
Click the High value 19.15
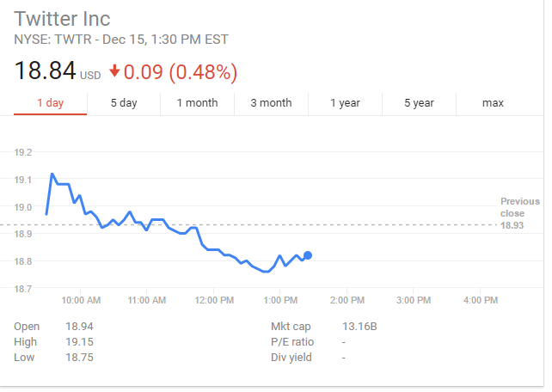pyautogui.click(x=79, y=342)
